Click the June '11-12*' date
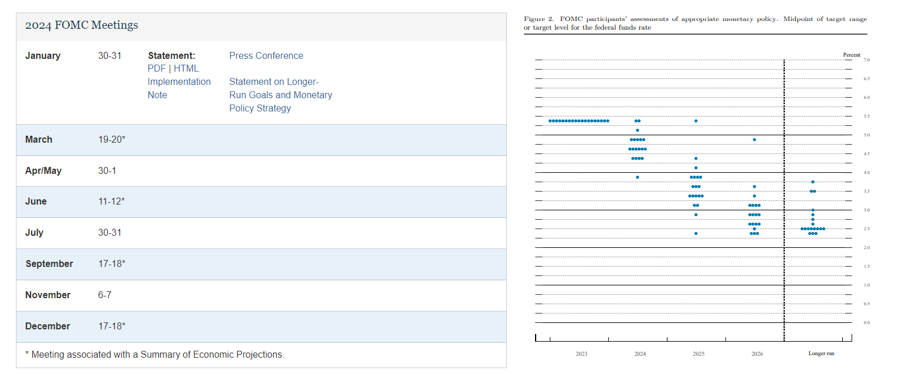The image size is (920, 373). point(111,201)
